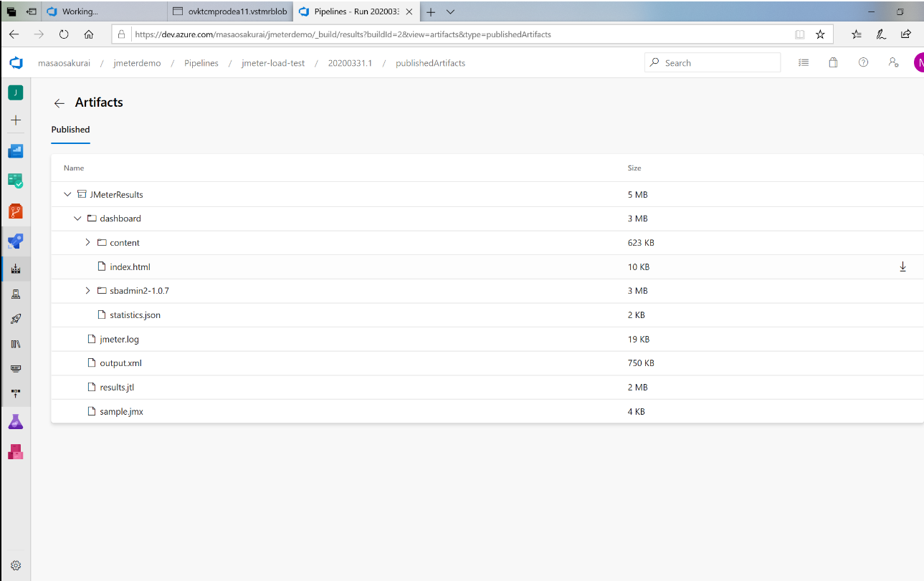Switch to the Working browser tab

coord(79,12)
